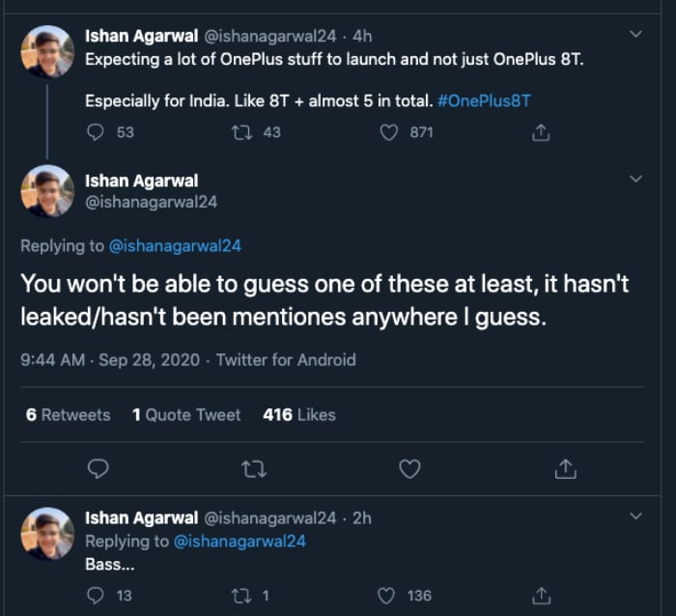Share the first tweet about OnePlus stuff
Screen dimensions: 676x616
click(x=542, y=132)
